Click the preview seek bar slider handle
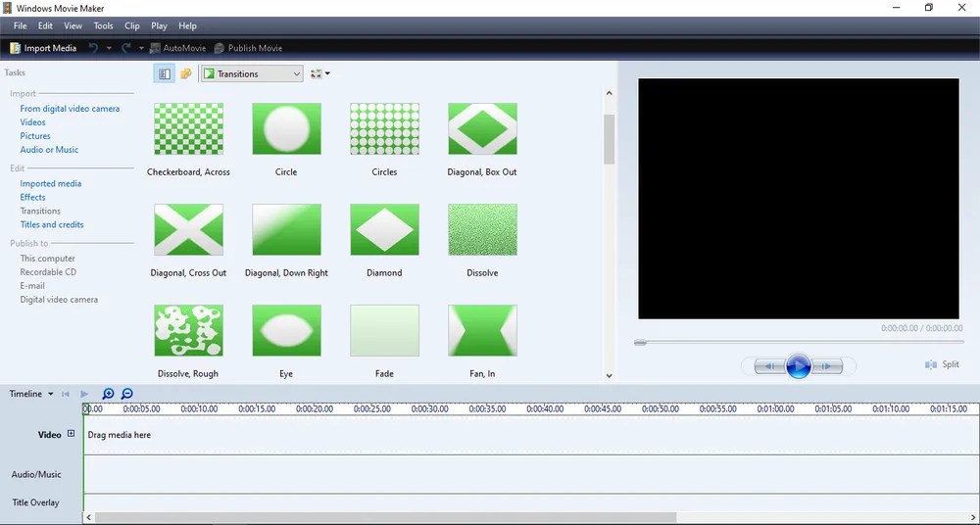This screenshot has height=525, width=980. point(639,343)
